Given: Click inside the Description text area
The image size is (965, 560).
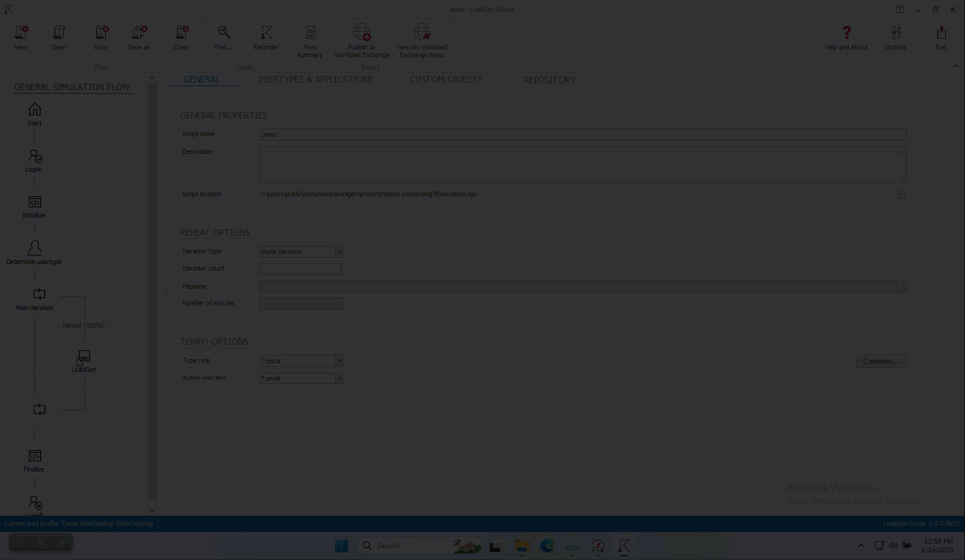Looking at the screenshot, I should (x=583, y=164).
